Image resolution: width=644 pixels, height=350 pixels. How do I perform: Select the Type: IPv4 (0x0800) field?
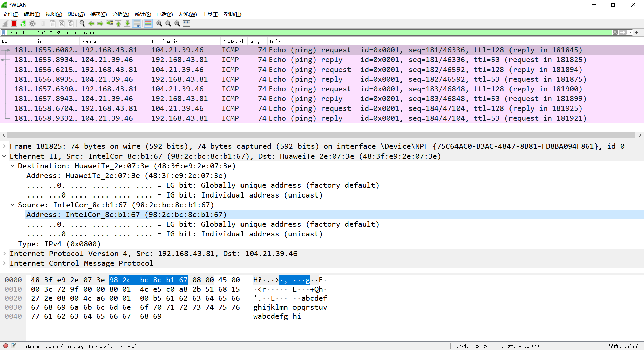coord(59,244)
